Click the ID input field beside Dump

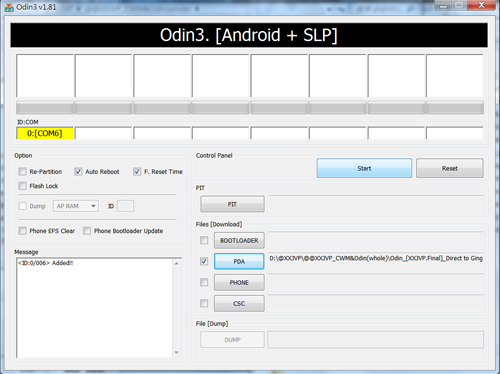click(126, 206)
